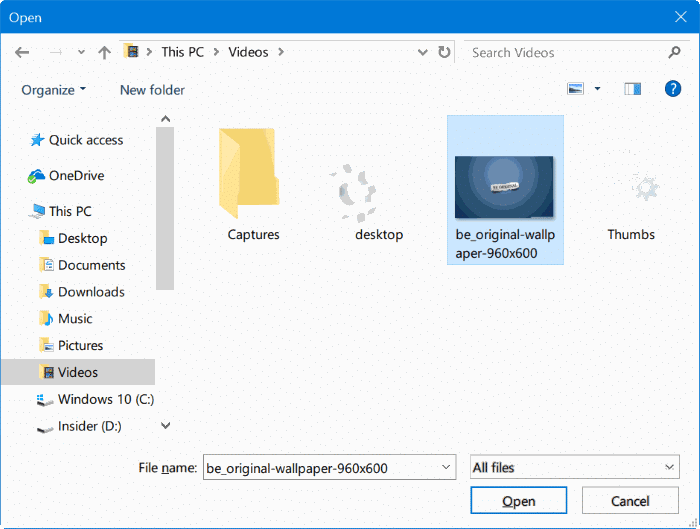The width and height of the screenshot is (700, 529).
Task: Go back using the back arrow
Action: 22,53
